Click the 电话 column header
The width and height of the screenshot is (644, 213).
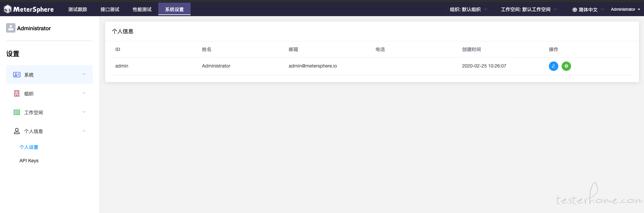380,49
